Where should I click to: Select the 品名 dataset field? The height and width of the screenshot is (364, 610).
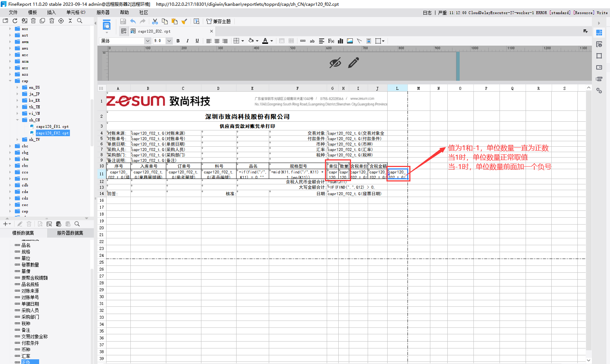(x=26, y=245)
